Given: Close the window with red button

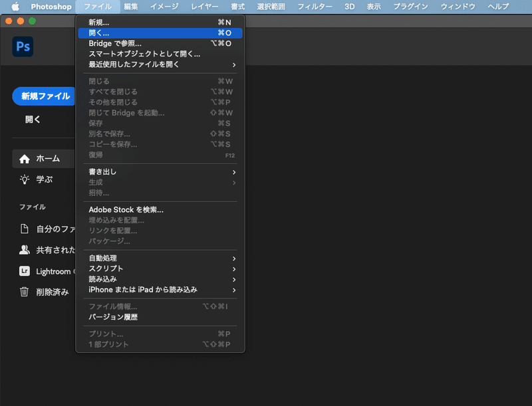Looking at the screenshot, I should [9, 21].
